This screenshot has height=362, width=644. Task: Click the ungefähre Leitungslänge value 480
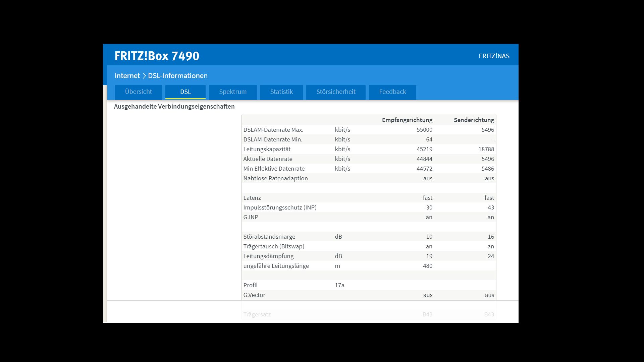tap(427, 266)
